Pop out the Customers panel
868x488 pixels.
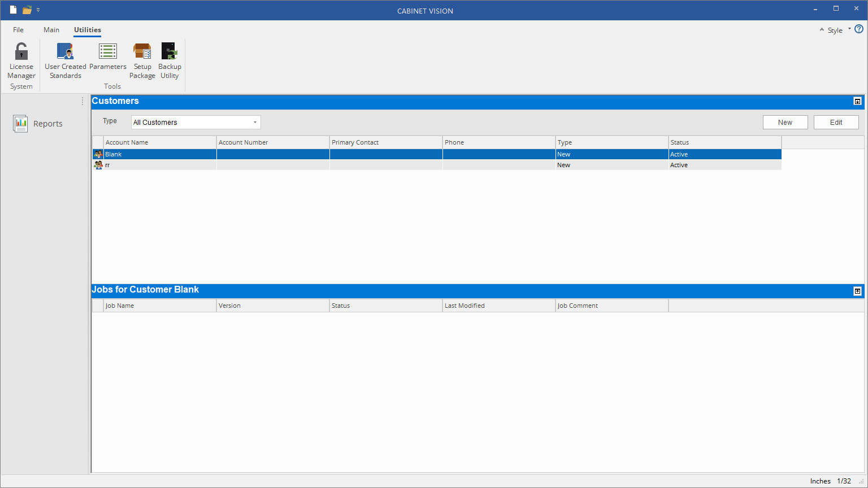tap(857, 102)
